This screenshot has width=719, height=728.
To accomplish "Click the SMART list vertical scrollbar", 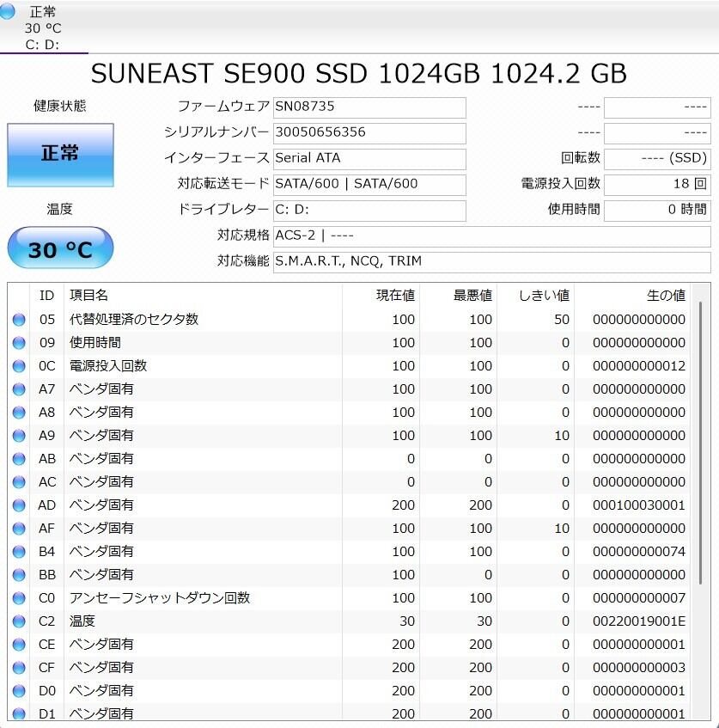I will (x=701, y=447).
